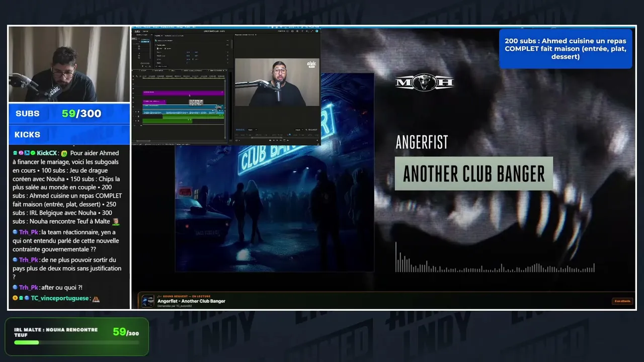644x362 pixels.
Task: Click the program monitor video preview
Action: [x=277, y=82]
